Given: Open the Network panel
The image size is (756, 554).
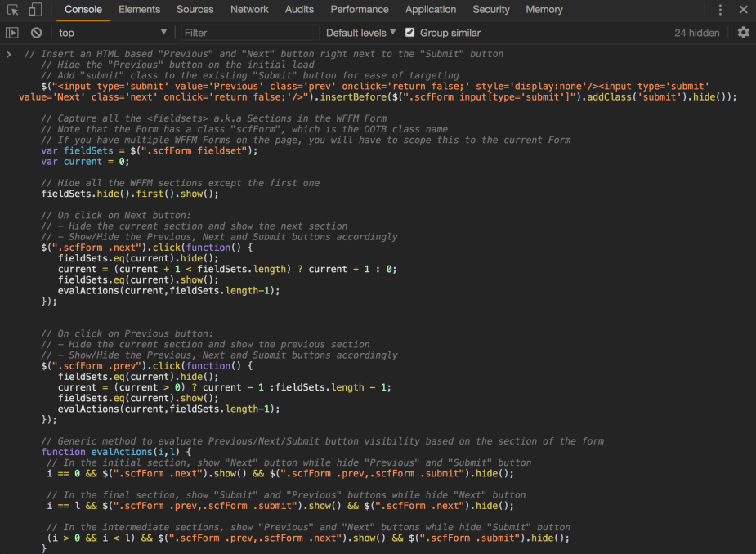Looking at the screenshot, I should click(x=249, y=9).
